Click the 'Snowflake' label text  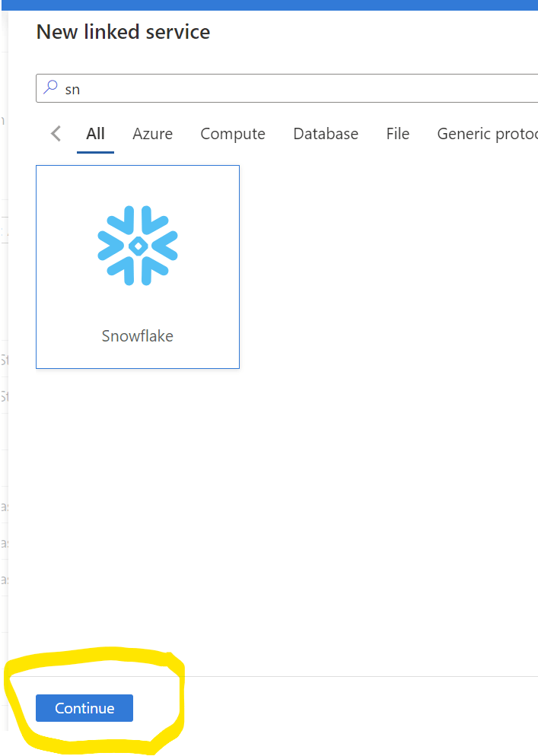(138, 335)
